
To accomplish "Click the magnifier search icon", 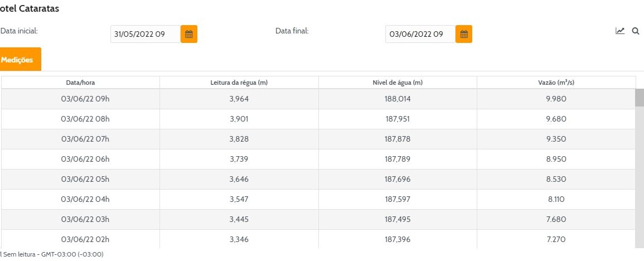I will 635,31.
